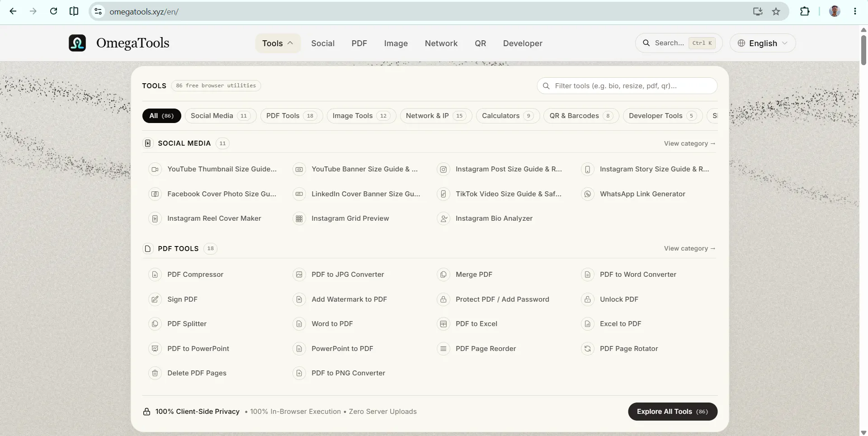This screenshot has height=436, width=868.
Task: Click the PDF to Excel table icon
Action: click(x=443, y=324)
